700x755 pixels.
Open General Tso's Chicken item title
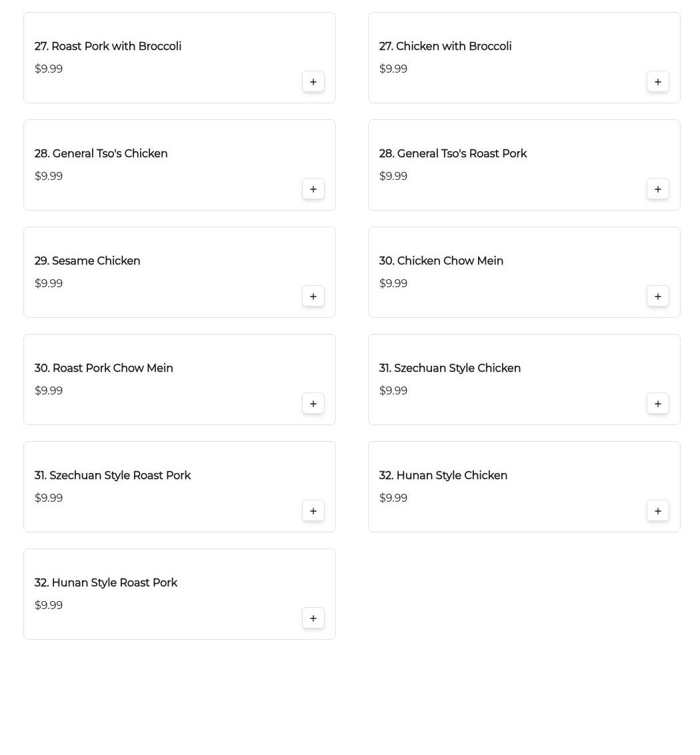[x=101, y=154]
